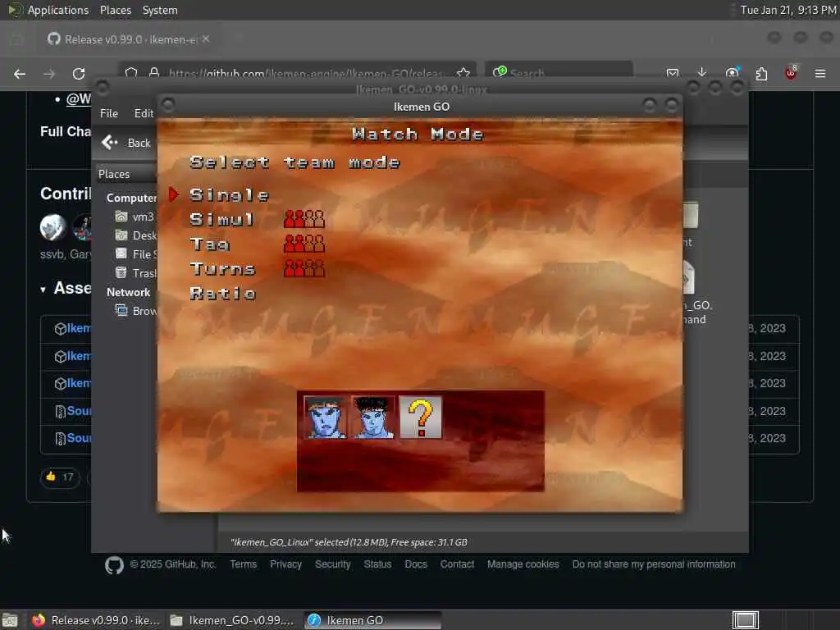Click the site security padlock icon
Screen dimensions: 840x630
point(154,73)
